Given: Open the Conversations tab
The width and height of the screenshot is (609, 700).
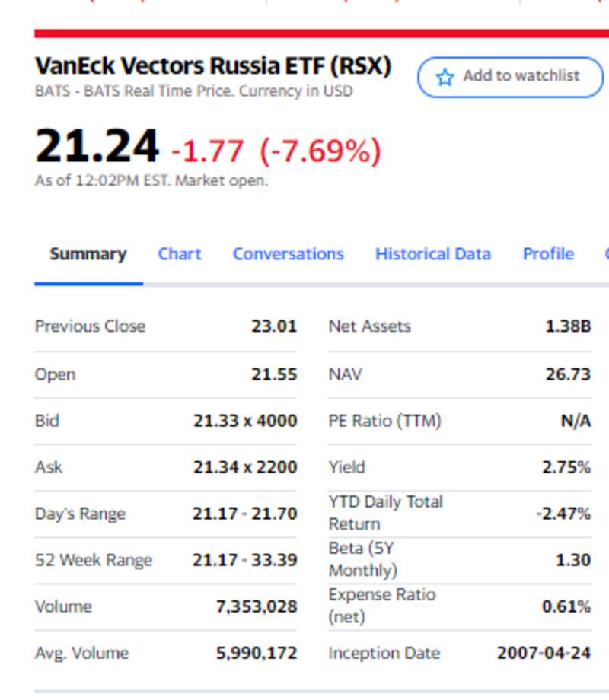Looking at the screenshot, I should (x=288, y=254).
